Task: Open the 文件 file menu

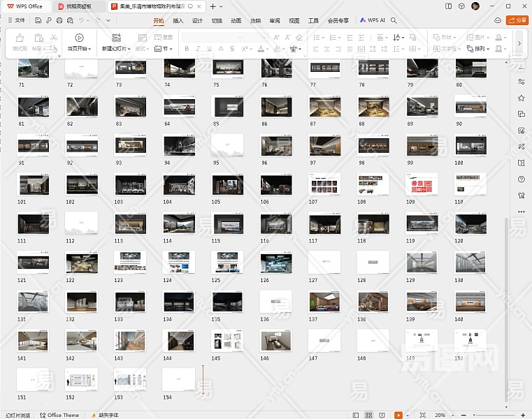Action: 20,21
